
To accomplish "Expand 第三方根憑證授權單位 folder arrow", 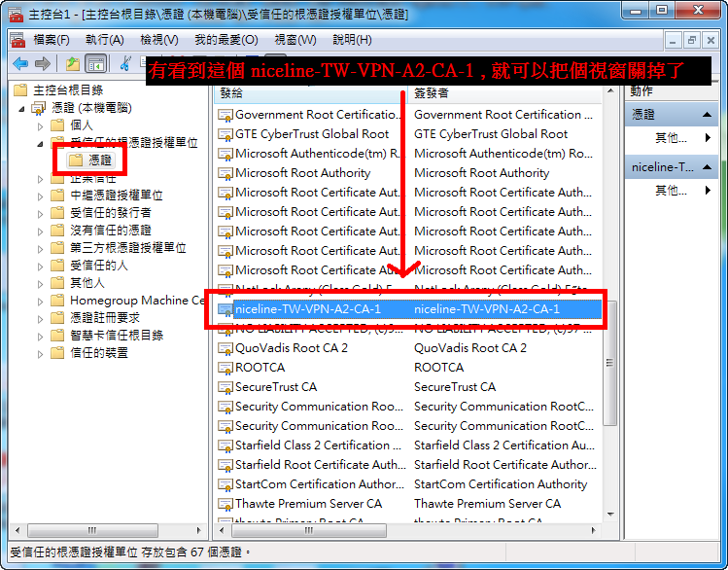I will (40, 248).
